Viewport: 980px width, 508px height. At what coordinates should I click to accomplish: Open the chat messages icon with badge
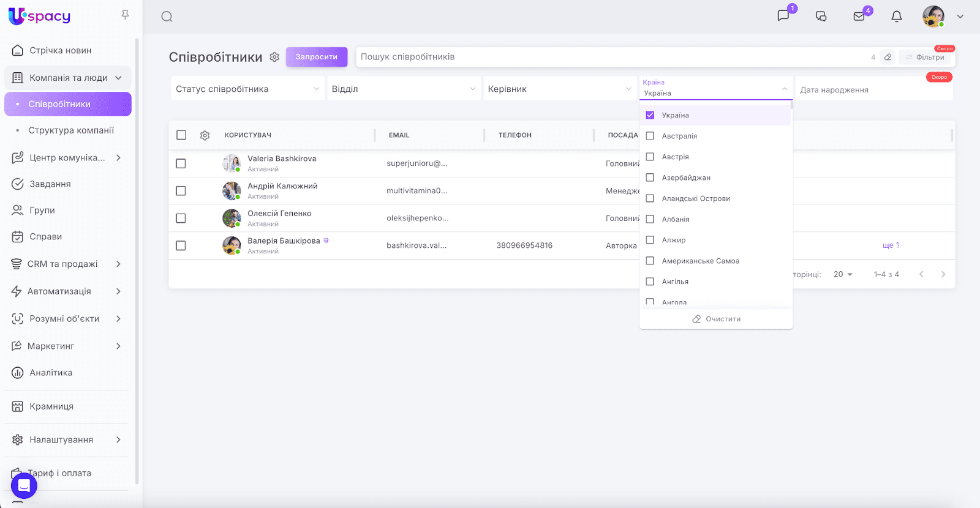[783, 16]
